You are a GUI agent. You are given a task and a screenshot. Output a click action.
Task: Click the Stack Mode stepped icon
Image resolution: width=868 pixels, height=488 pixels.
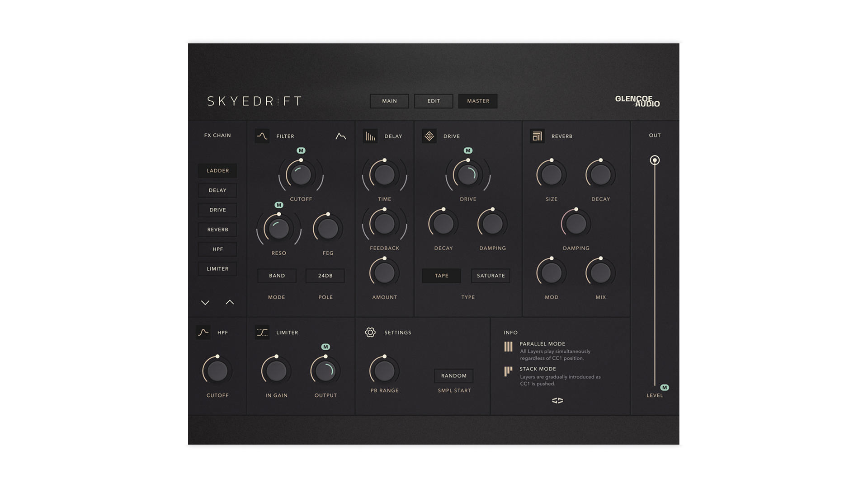509,371
